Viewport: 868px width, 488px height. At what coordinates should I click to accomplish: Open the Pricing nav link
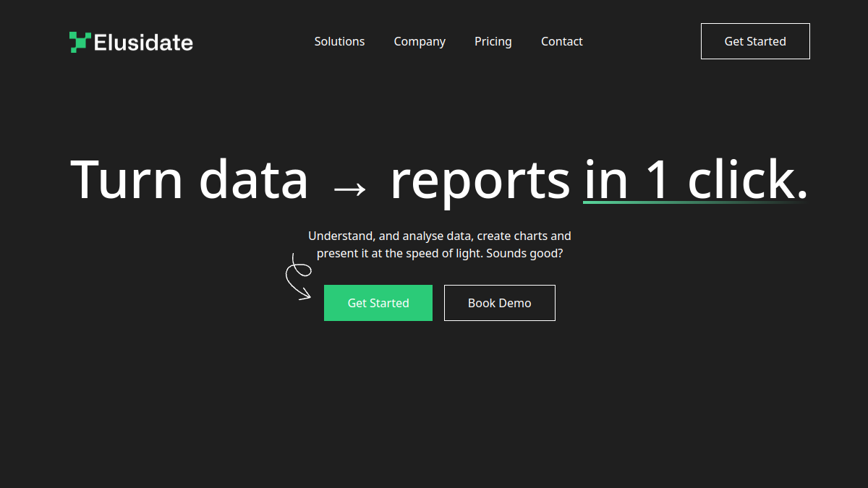(x=493, y=41)
